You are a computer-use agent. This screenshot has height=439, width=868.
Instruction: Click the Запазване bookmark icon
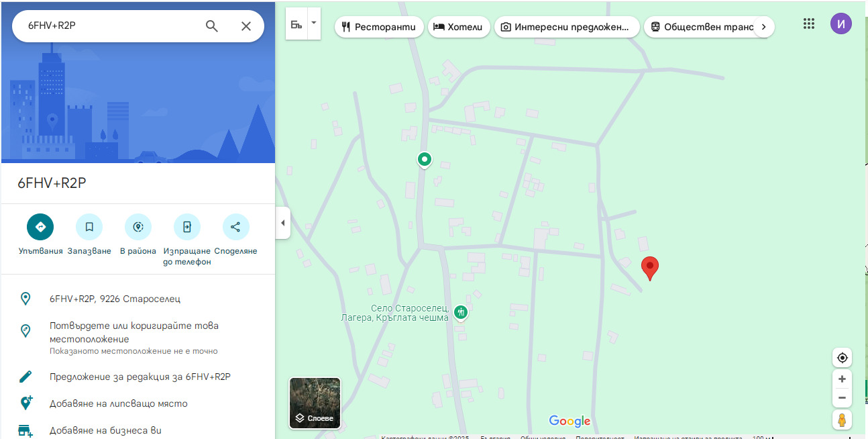coord(89,227)
